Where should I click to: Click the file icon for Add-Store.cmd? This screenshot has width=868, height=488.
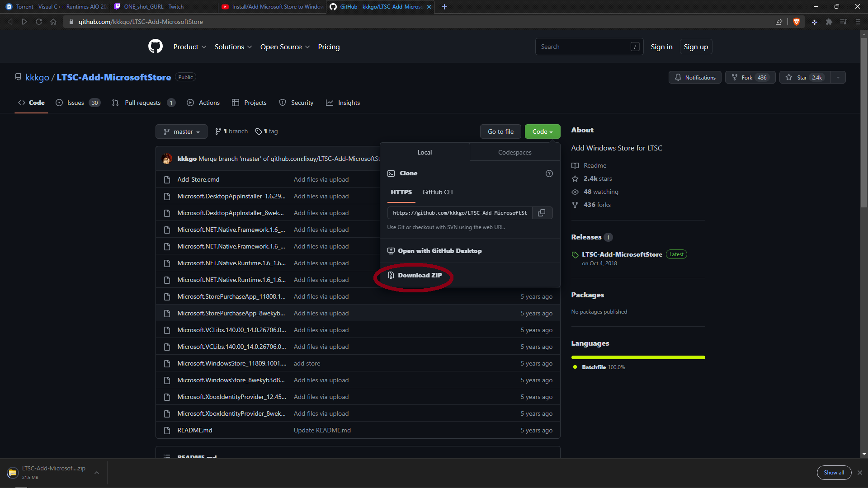(x=167, y=180)
